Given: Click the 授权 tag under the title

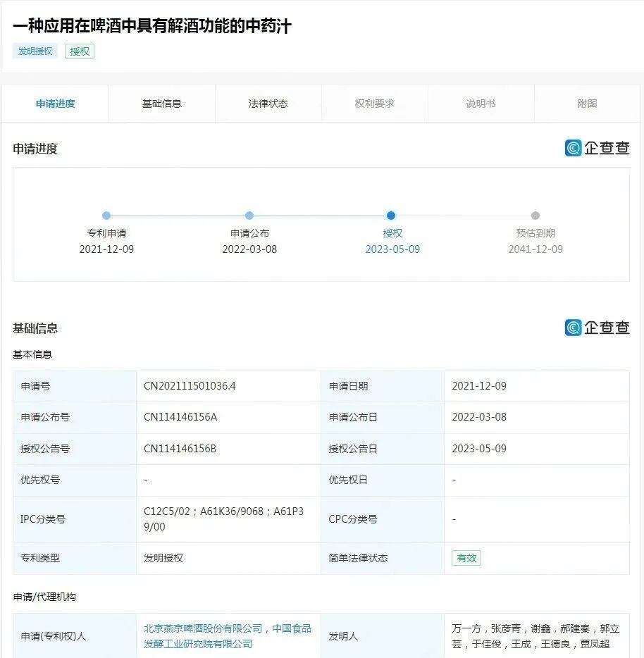Looking at the screenshot, I should (x=79, y=51).
